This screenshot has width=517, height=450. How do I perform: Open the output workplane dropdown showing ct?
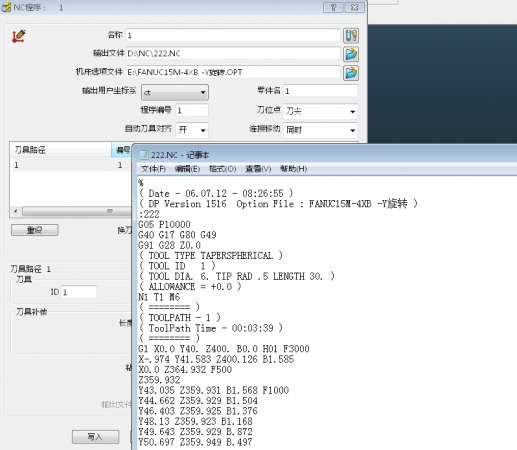[x=175, y=92]
